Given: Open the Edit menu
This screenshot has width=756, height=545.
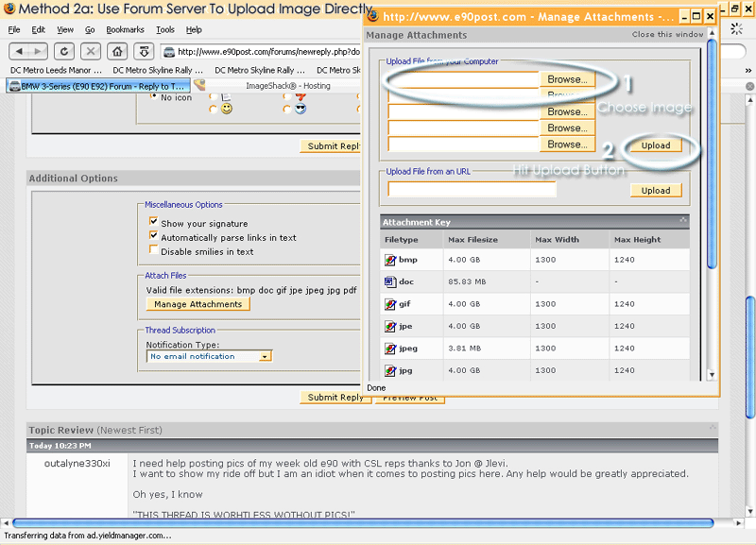Looking at the screenshot, I should coord(38,30).
